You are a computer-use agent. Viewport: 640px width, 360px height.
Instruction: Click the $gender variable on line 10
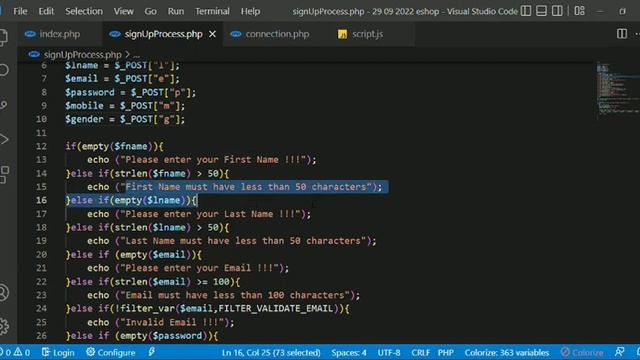click(x=84, y=119)
